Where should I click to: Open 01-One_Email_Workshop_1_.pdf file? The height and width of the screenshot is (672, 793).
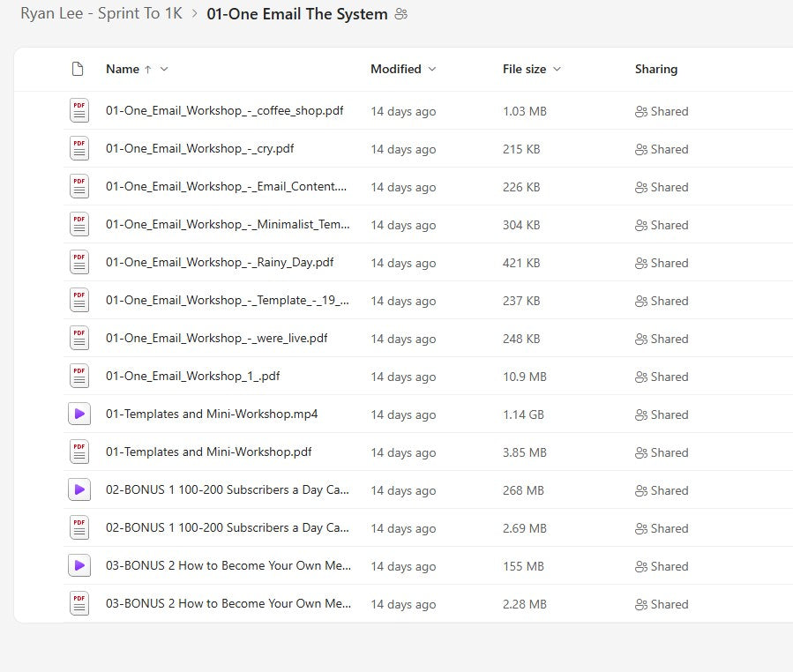click(192, 376)
